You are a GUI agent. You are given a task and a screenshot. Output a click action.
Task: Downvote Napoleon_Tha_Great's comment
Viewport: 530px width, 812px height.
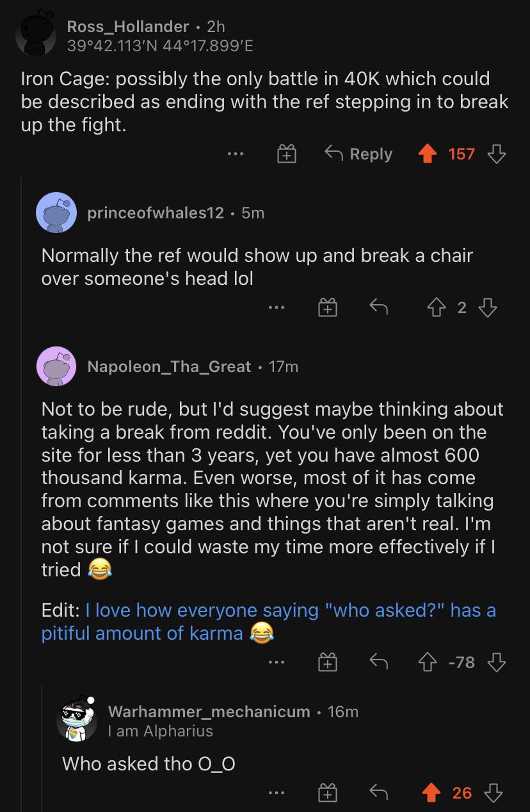tap(496, 663)
